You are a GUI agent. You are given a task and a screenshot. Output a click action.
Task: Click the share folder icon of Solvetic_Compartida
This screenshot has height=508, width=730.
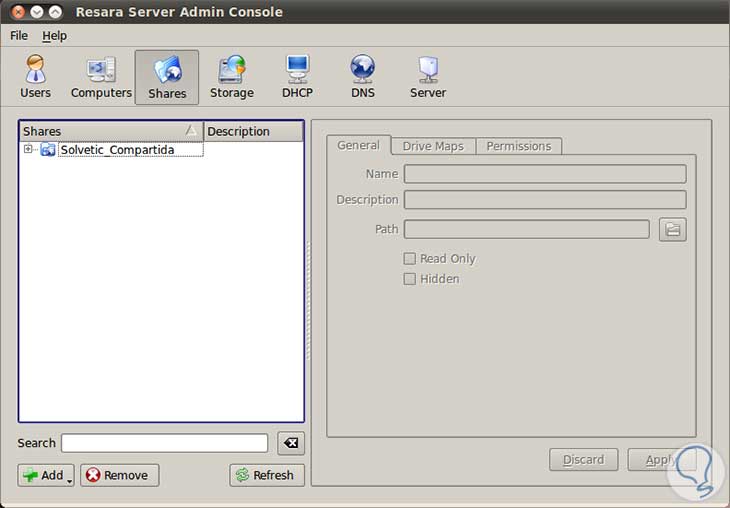click(48, 150)
